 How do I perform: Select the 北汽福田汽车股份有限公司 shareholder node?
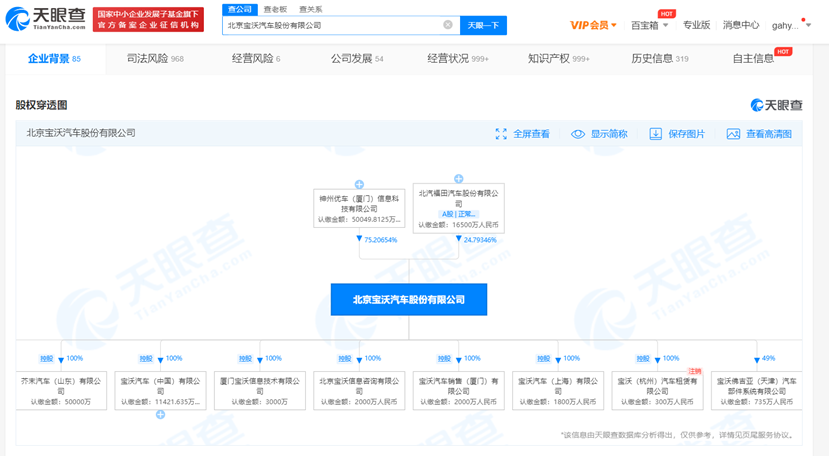pos(459,208)
